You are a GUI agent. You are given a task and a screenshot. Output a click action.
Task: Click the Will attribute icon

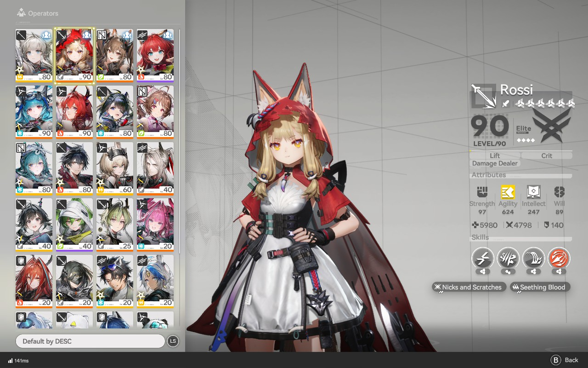559,192
